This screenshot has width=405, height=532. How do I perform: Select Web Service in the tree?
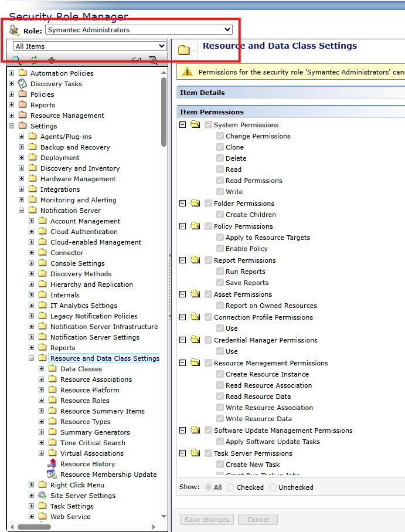70,516
